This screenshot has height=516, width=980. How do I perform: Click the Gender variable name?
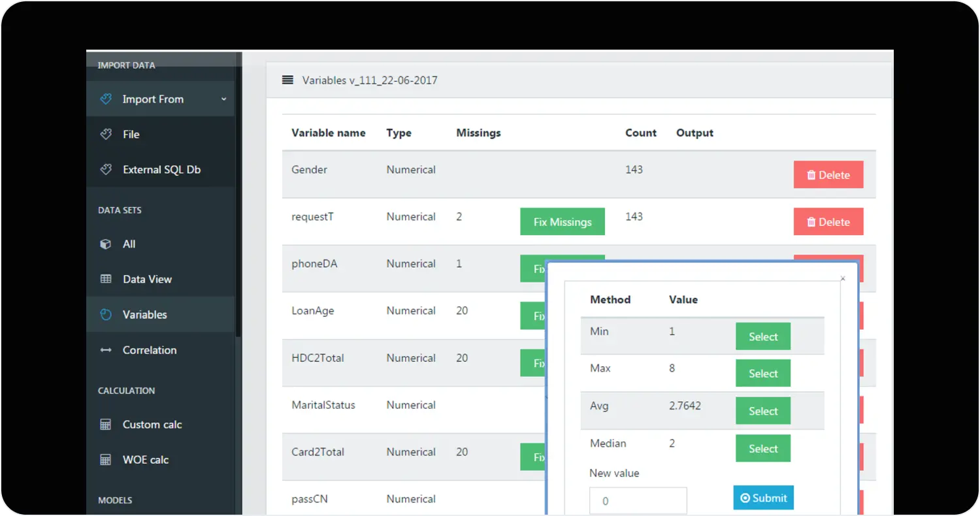[x=309, y=169]
